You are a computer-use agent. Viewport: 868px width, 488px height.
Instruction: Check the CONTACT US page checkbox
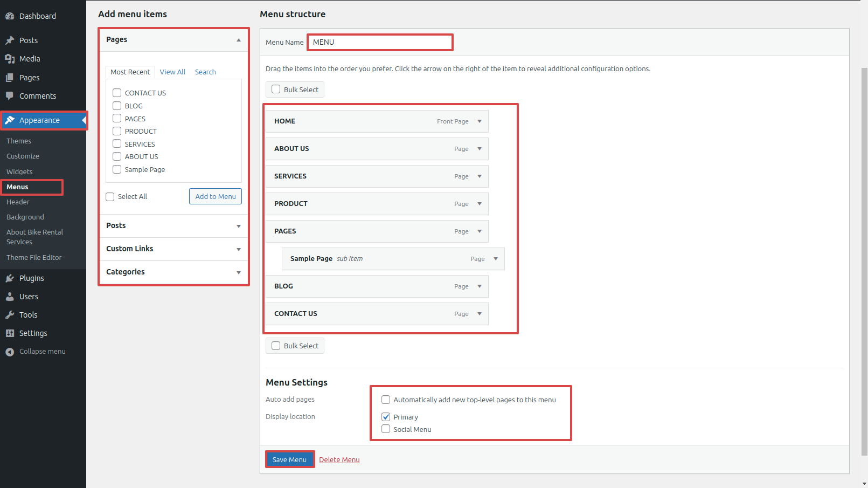coord(117,93)
